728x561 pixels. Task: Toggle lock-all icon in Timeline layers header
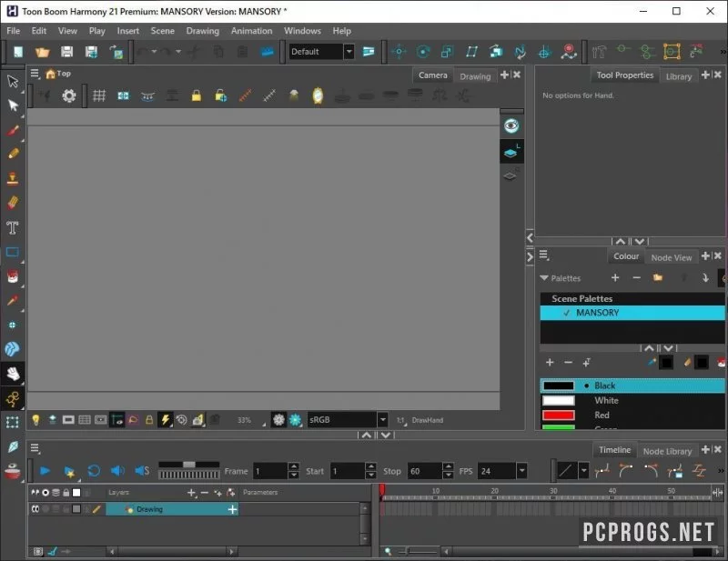tap(66, 492)
